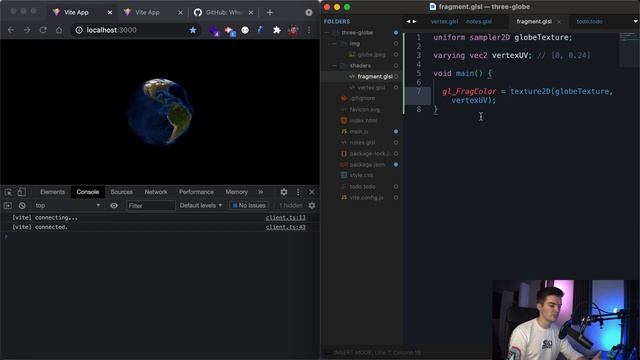
Task: Show more DevTools tabs with chevrons
Action: (x=260, y=192)
